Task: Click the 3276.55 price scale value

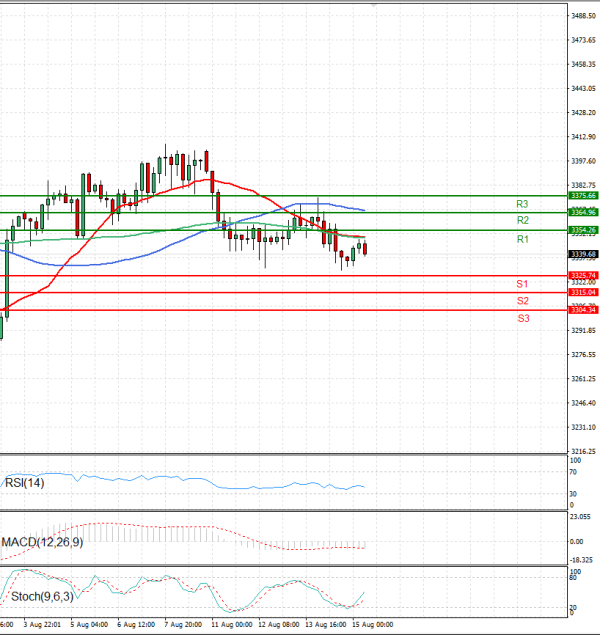Action: pos(583,355)
